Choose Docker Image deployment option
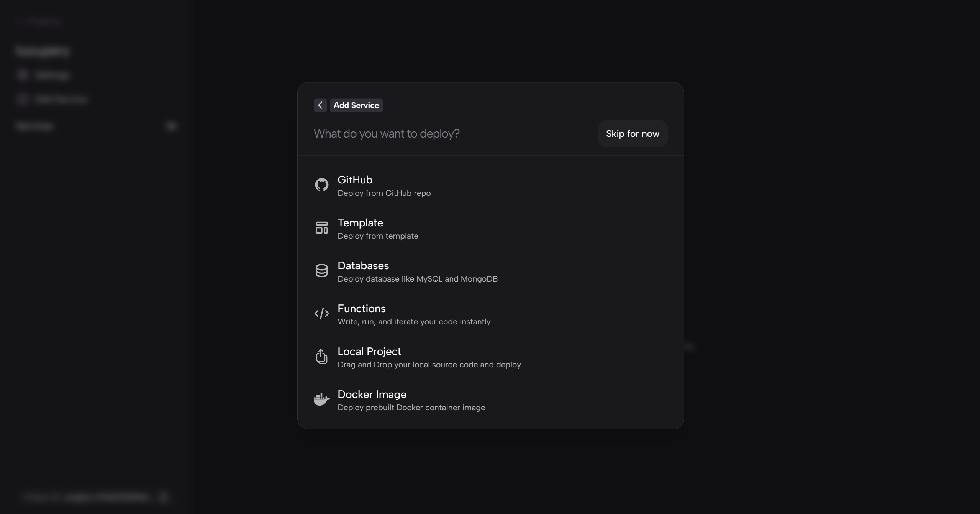Screen dimensions: 980x514 point(411,400)
